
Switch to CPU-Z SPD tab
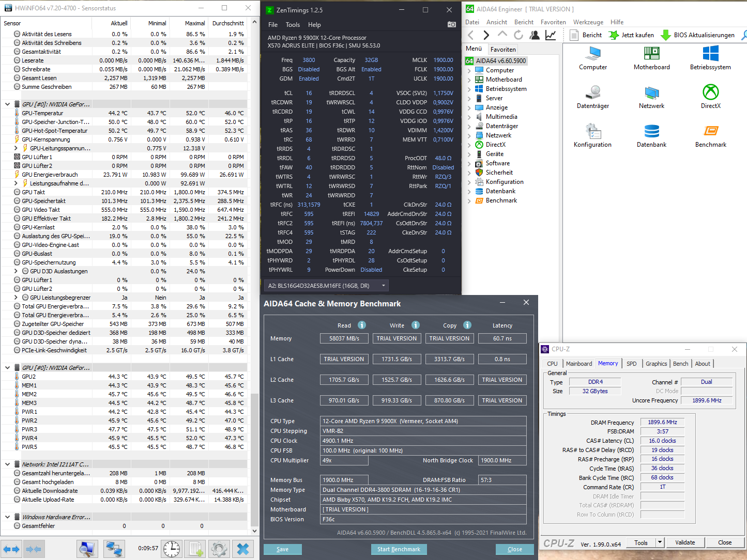click(x=632, y=364)
